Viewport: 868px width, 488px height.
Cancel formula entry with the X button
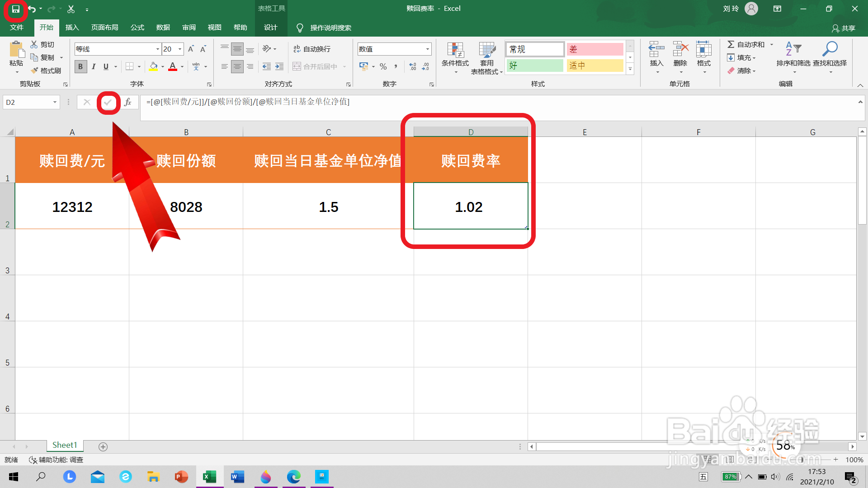(x=87, y=102)
